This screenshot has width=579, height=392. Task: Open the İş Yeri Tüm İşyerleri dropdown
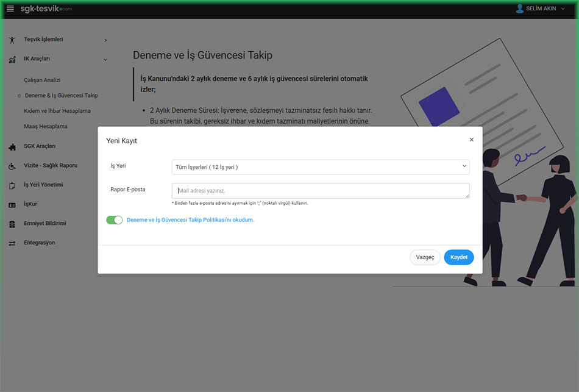(x=321, y=167)
